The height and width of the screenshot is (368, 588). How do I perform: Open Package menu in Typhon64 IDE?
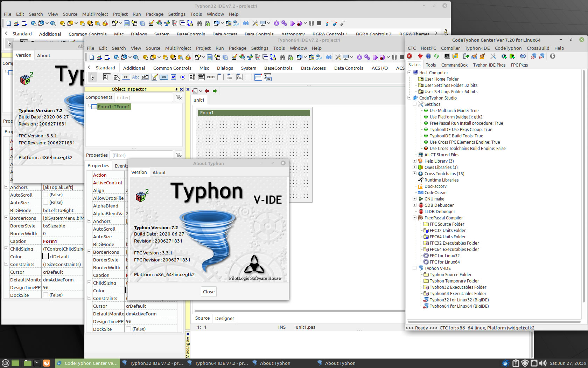coord(238,48)
